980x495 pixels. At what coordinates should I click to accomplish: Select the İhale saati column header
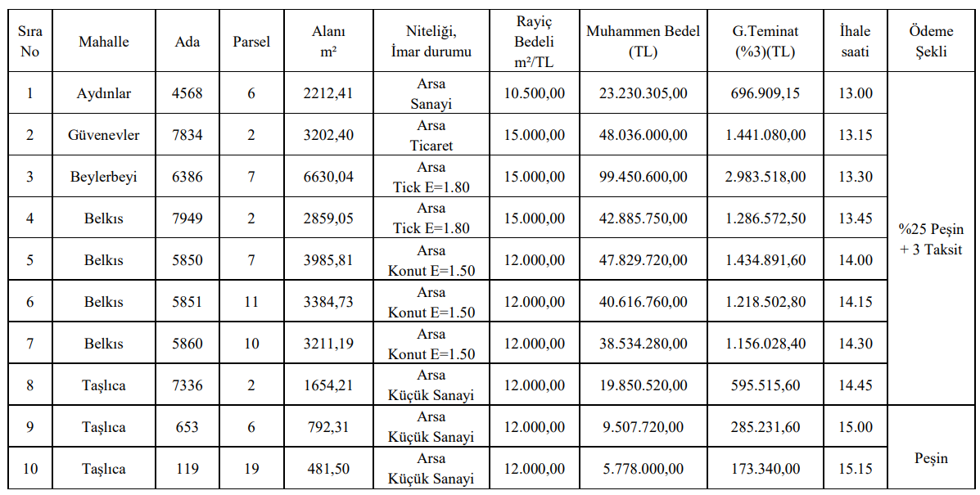855,42
